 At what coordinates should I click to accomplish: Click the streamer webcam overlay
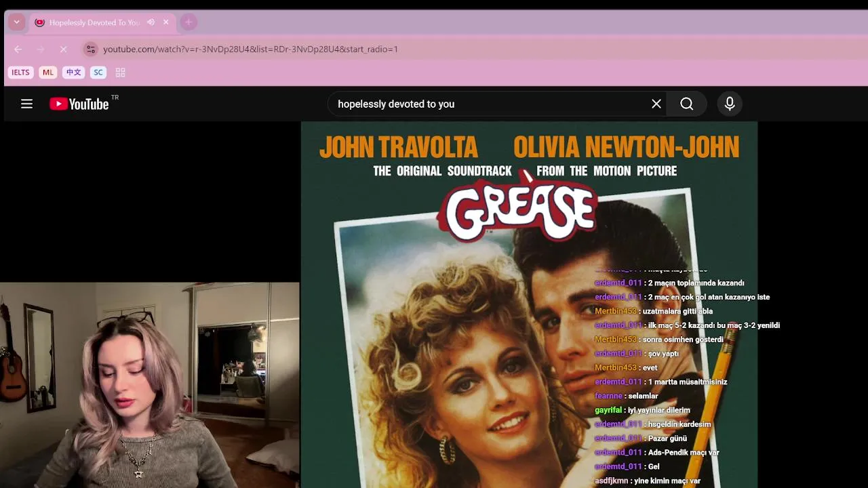click(x=149, y=385)
